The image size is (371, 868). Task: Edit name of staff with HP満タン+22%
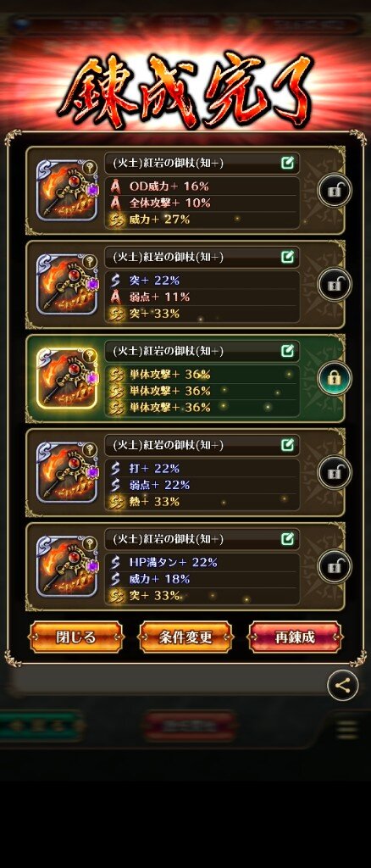[x=287, y=538]
